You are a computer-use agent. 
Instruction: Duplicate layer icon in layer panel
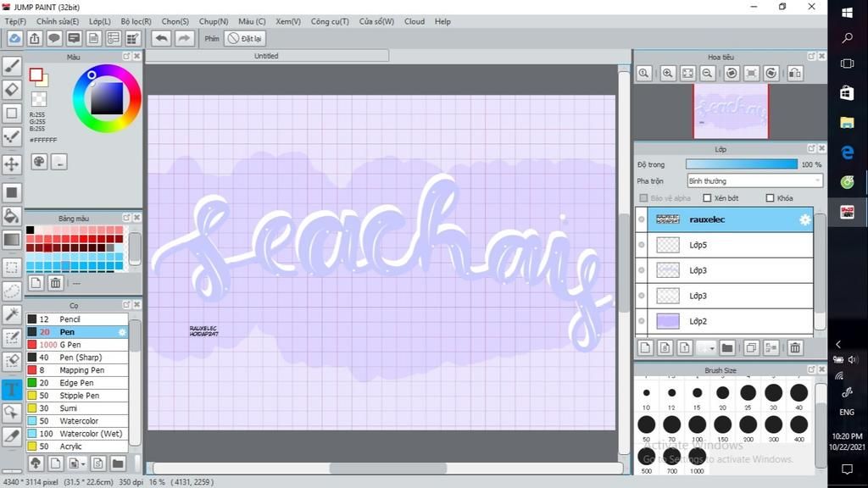pos(751,348)
